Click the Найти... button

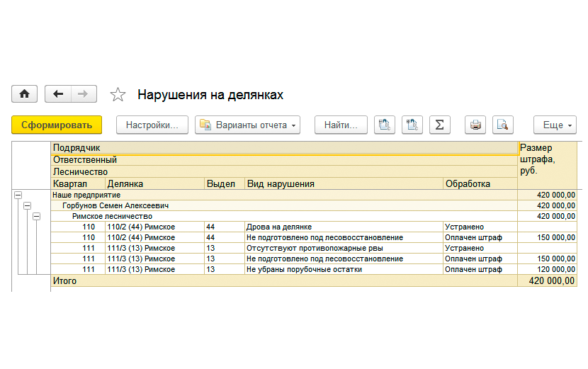(x=341, y=125)
